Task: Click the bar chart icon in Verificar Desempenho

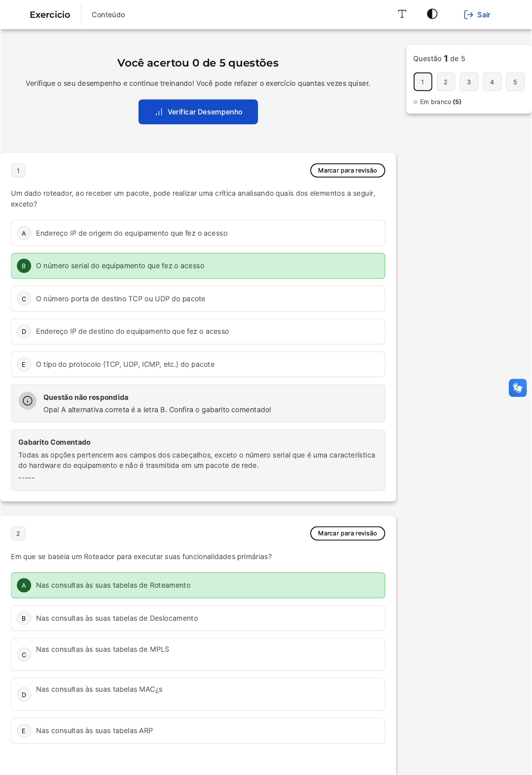Action: point(159,112)
